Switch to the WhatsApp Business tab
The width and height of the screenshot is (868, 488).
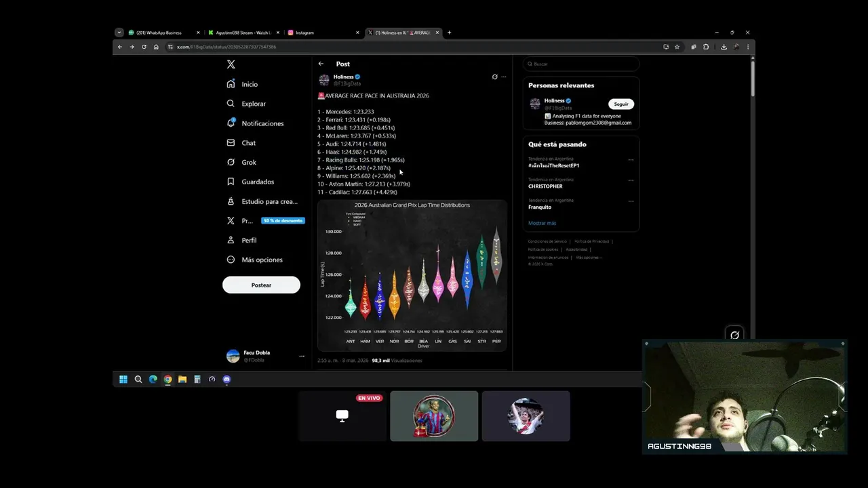(163, 33)
